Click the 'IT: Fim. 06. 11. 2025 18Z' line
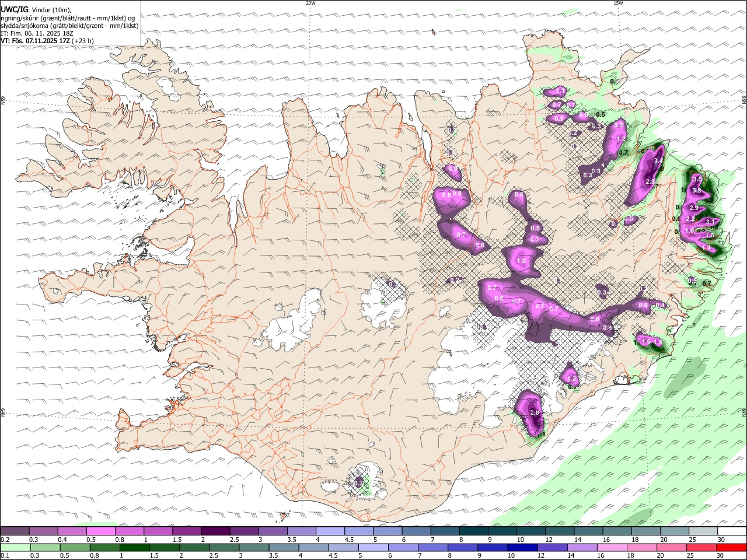Image resolution: width=747 pixels, height=560 pixels. (x=37, y=33)
